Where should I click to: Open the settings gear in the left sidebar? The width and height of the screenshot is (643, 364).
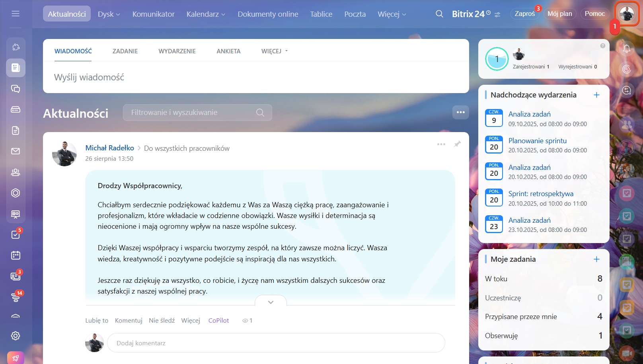[x=16, y=336]
